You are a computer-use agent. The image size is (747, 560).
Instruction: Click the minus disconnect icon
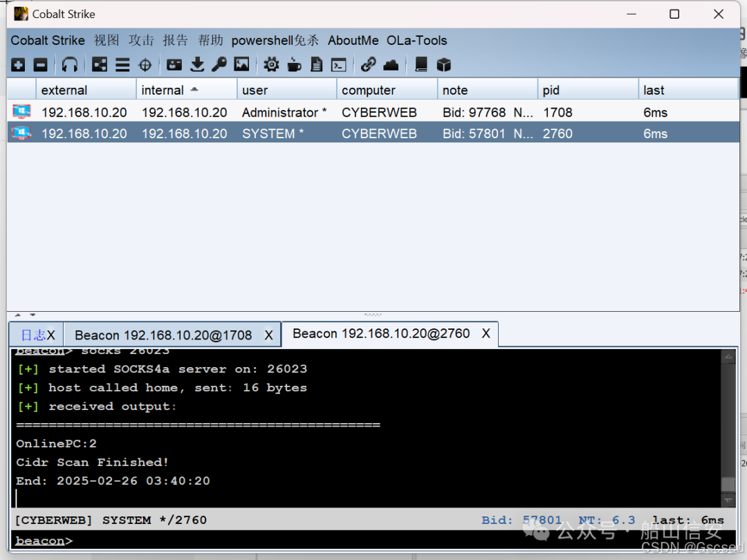pyautogui.click(x=41, y=65)
